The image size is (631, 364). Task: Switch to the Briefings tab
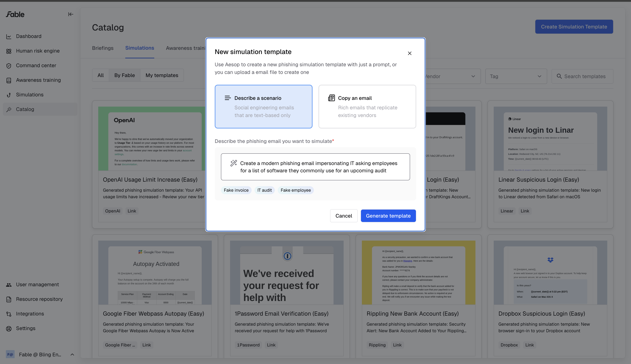(x=103, y=48)
